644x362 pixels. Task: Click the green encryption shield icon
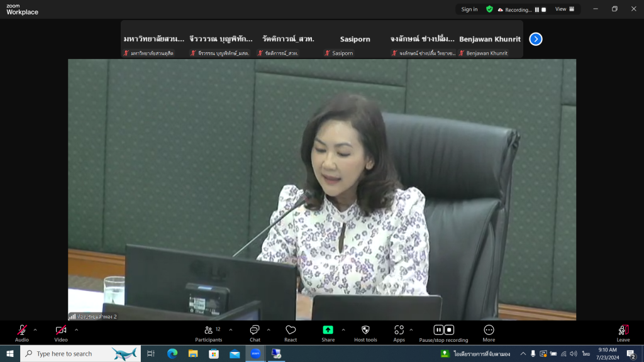point(489,9)
